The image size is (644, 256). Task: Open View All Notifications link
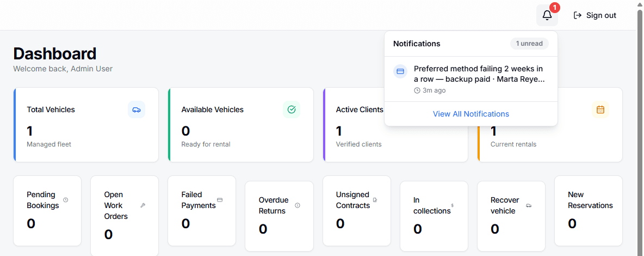tap(470, 114)
